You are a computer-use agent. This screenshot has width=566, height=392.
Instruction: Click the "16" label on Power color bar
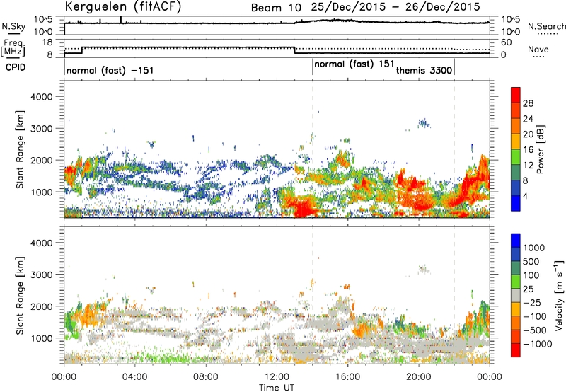(528, 150)
